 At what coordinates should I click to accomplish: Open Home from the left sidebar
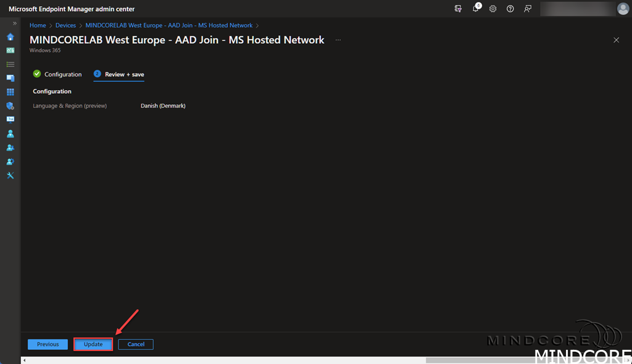10,36
